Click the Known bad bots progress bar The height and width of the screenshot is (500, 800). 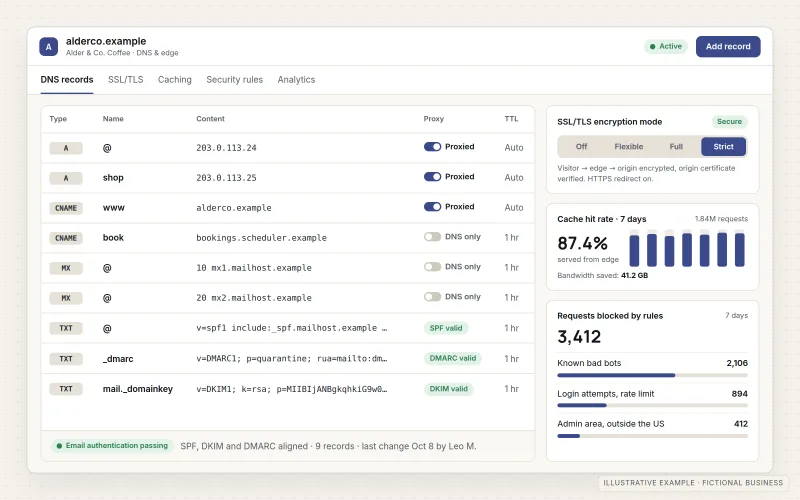tap(652, 375)
